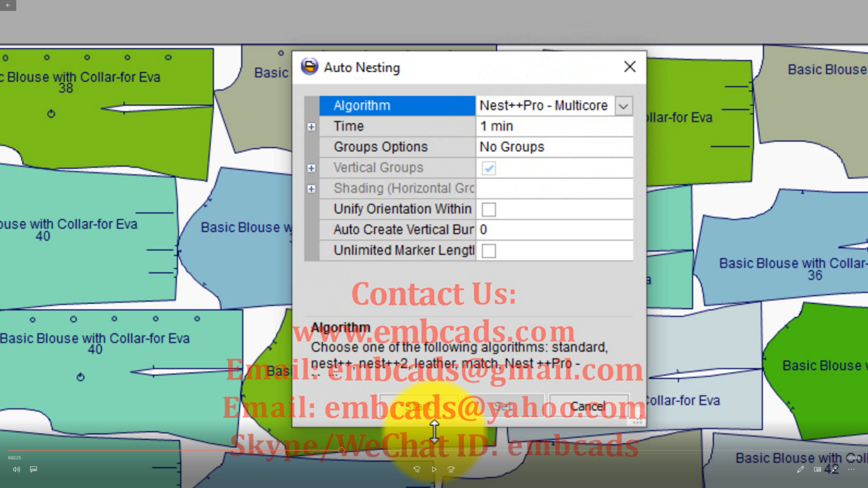Expand the Time row
This screenshot has height=488, width=868.
coord(311,127)
